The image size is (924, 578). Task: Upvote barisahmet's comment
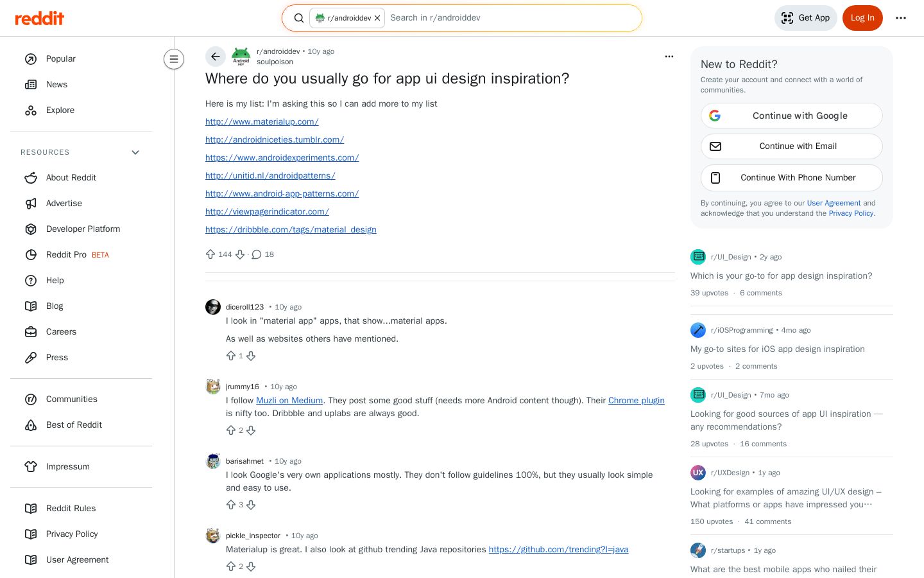(231, 505)
